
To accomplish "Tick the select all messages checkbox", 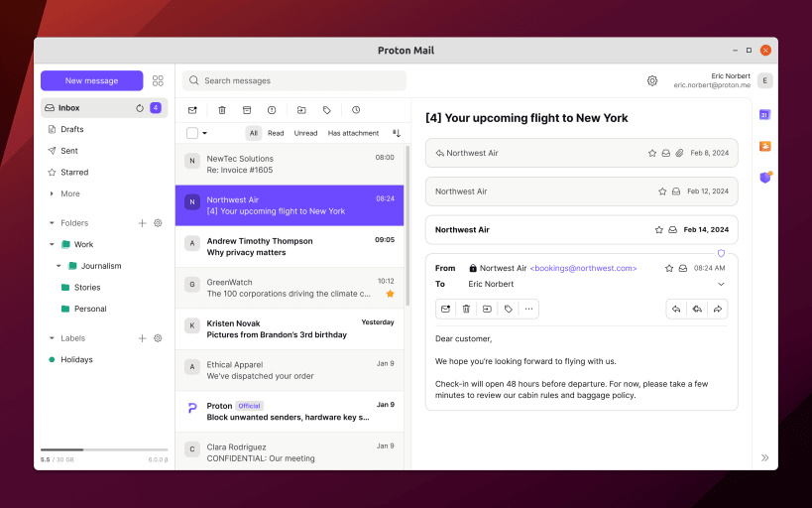I will point(192,133).
